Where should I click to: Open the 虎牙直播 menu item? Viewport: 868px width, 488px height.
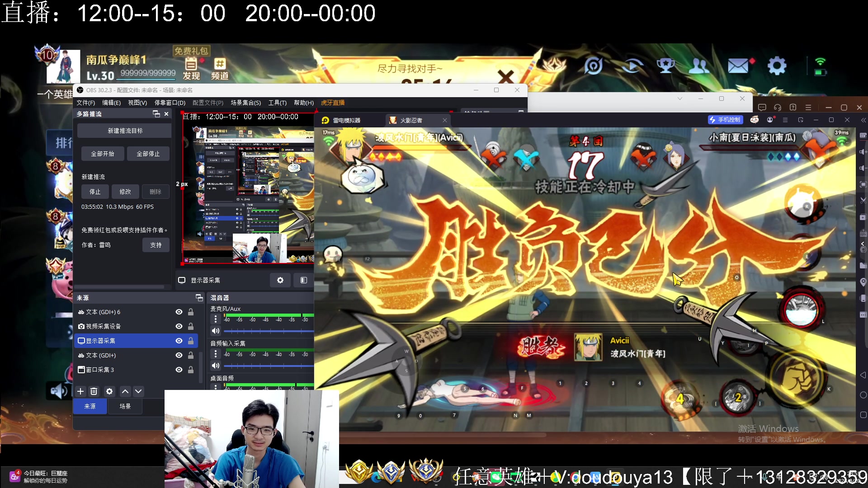333,103
